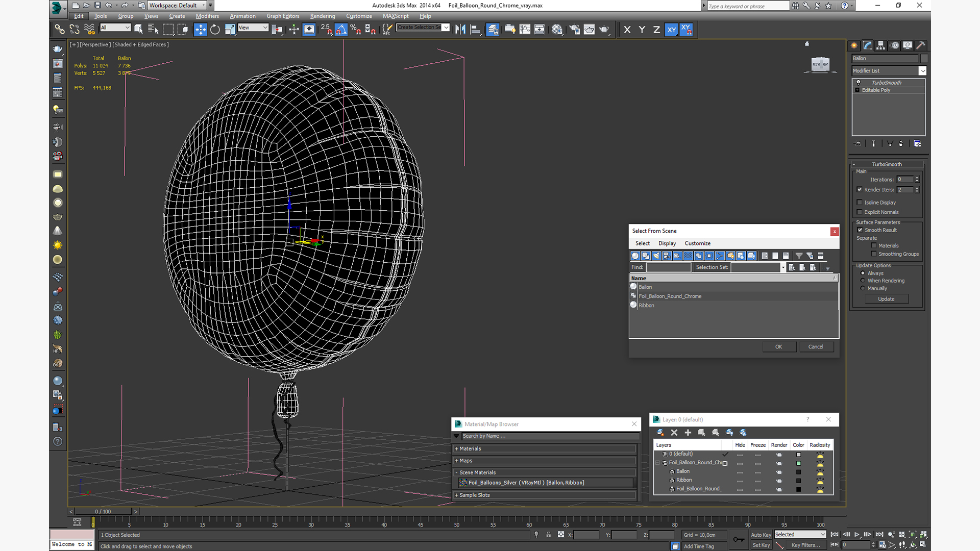
Task: Open the Hierarchy command panel tab
Action: [x=880, y=45]
